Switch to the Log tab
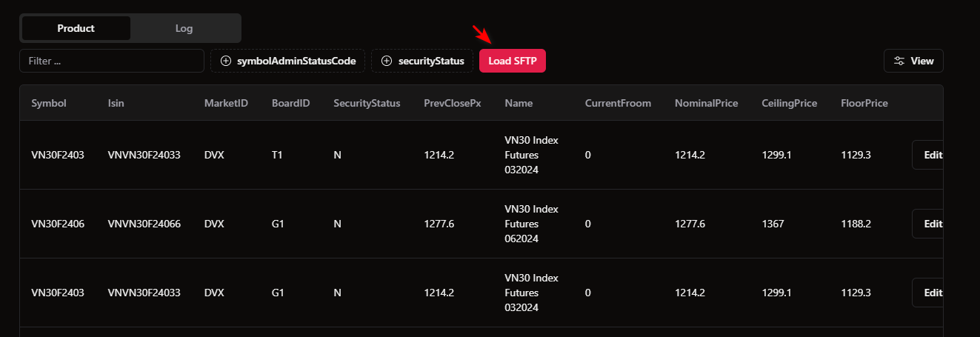The width and height of the screenshot is (980, 337). pyautogui.click(x=184, y=28)
